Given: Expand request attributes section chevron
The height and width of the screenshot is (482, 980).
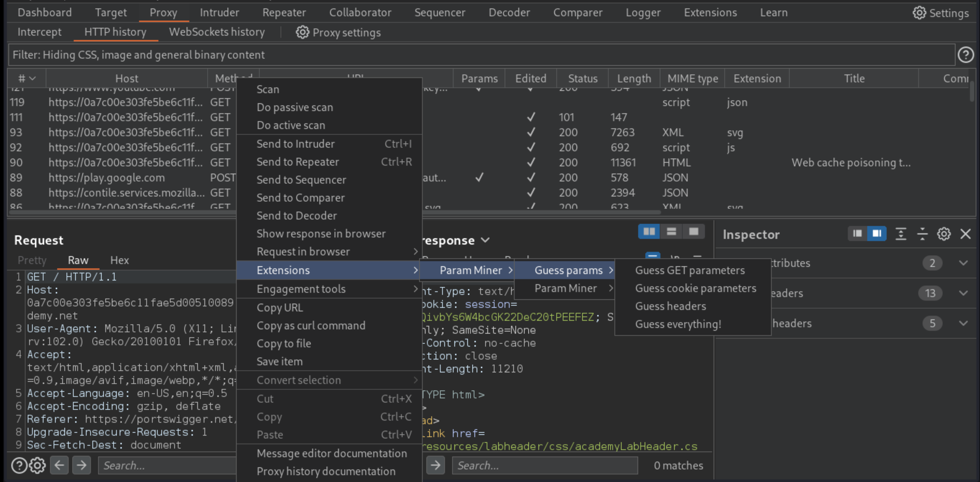Looking at the screenshot, I should click(963, 263).
